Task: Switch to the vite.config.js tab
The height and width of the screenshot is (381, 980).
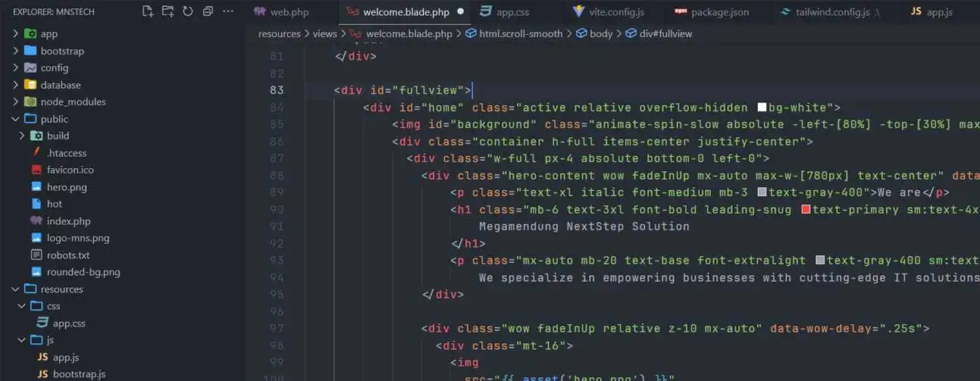Action: point(617,12)
